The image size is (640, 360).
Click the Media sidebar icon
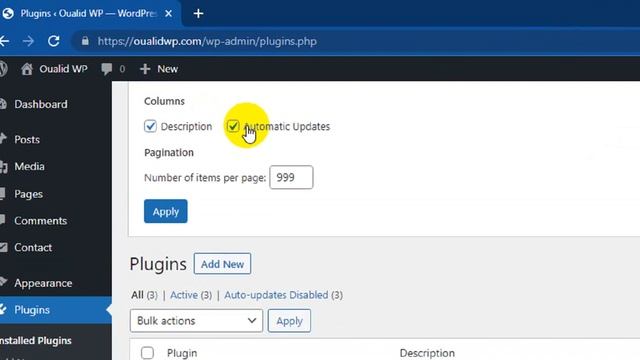[4, 167]
